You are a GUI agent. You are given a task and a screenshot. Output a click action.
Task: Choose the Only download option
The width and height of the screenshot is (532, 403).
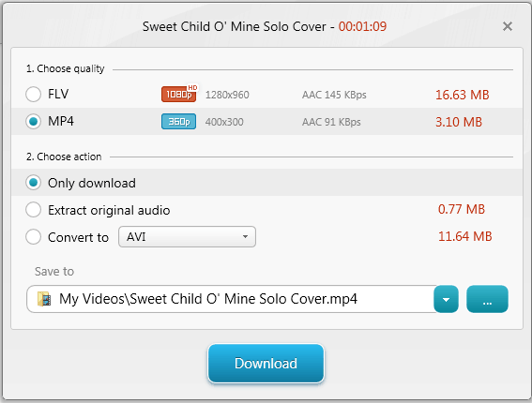[x=33, y=183]
